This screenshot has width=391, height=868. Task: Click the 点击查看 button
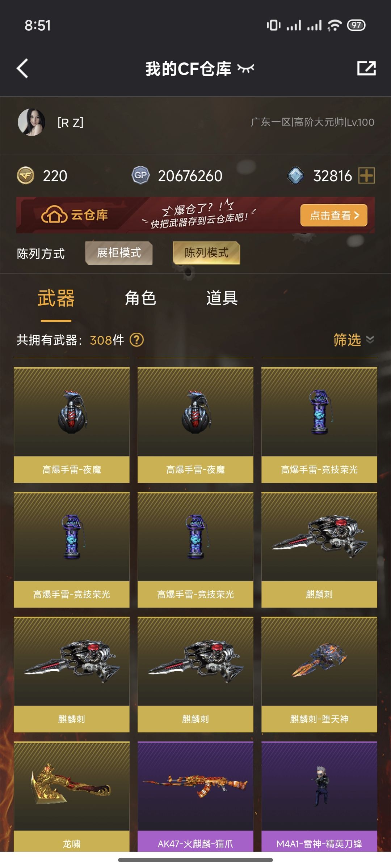pyautogui.click(x=334, y=215)
